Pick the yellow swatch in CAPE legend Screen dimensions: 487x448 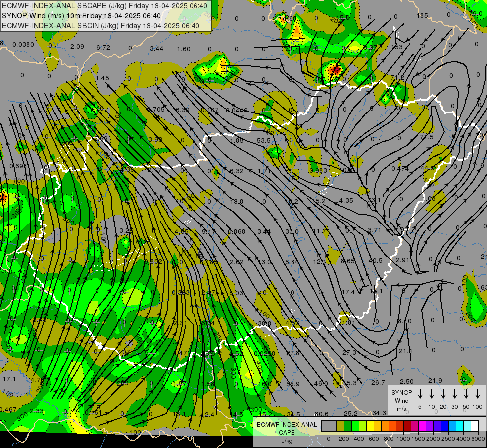pos(370,426)
